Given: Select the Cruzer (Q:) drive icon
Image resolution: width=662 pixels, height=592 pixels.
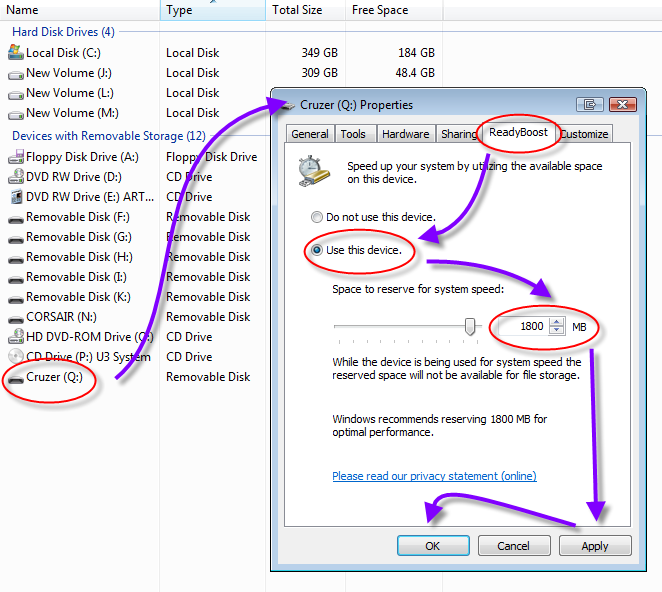Looking at the screenshot, I should (16, 378).
